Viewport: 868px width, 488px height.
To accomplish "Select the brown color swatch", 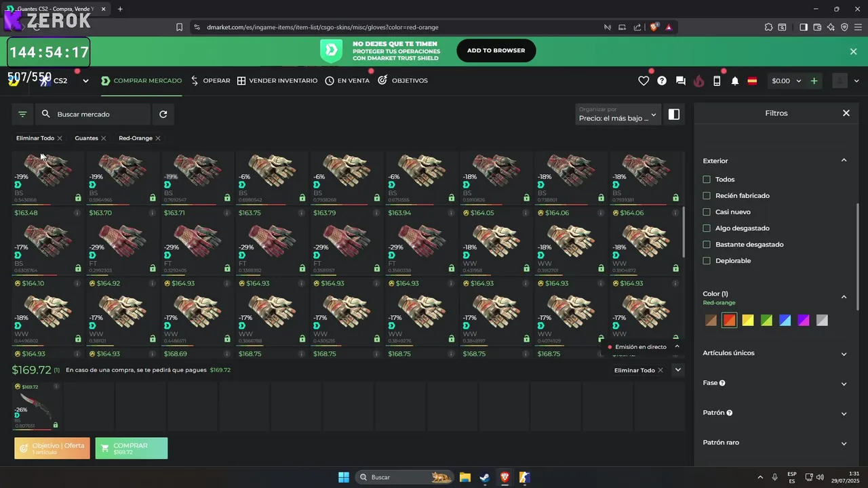I will (x=711, y=321).
